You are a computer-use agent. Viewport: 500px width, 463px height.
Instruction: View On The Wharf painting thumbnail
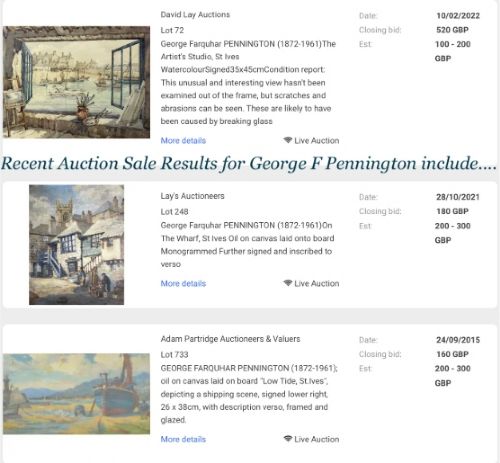[x=76, y=245]
